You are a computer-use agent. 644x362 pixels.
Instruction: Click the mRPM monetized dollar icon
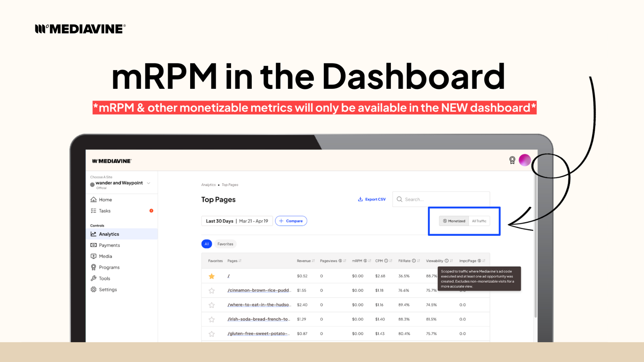click(365, 261)
